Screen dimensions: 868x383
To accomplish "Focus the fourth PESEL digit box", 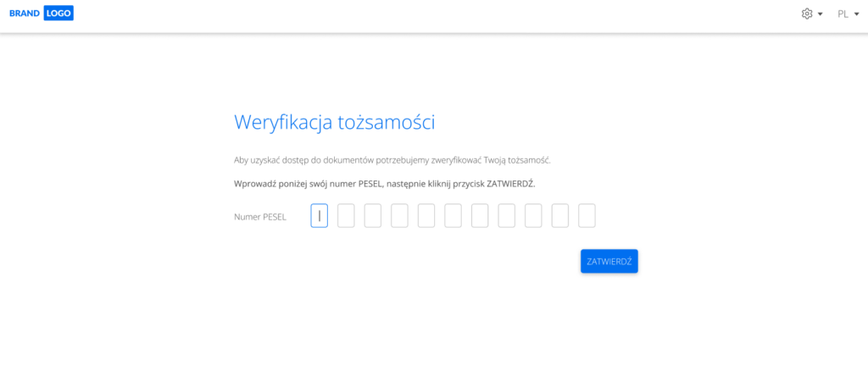I will click(x=399, y=216).
